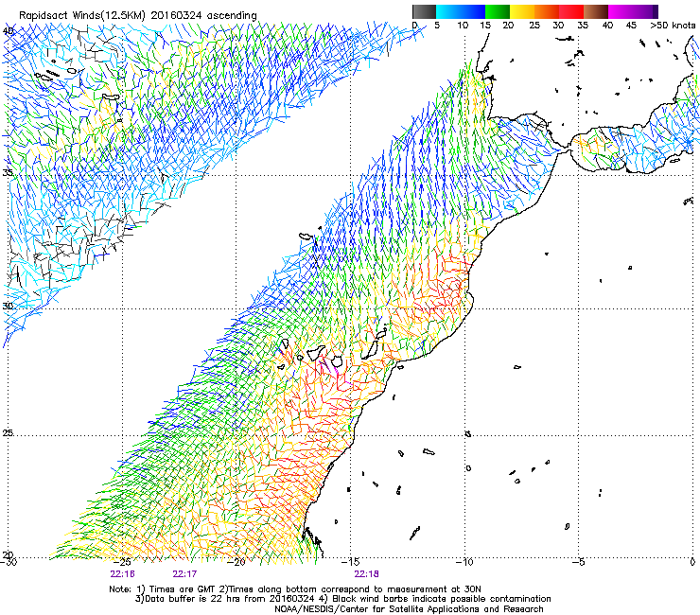
Task: Click the purple '22:18' time label
Action: [366, 574]
